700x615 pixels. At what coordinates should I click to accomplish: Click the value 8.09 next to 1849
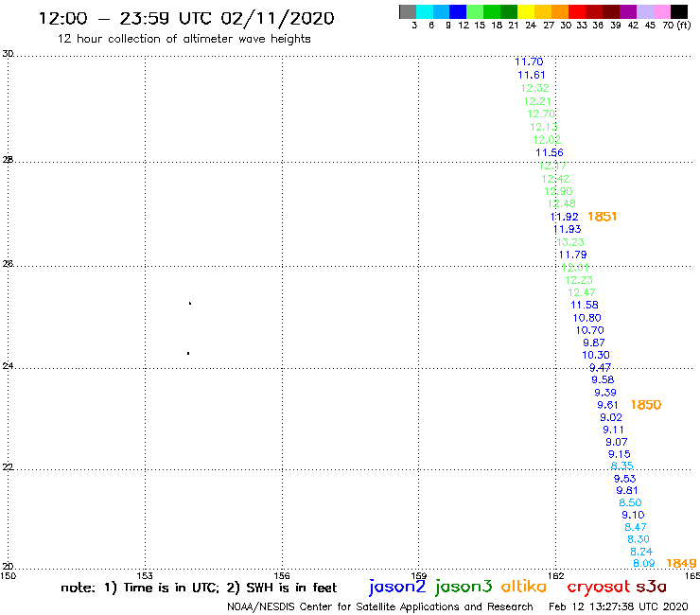[x=644, y=564]
